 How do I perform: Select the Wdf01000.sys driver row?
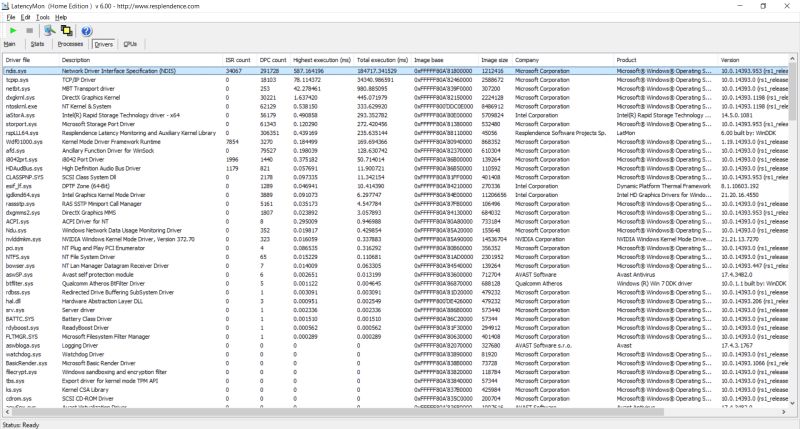pyautogui.click(x=396, y=142)
